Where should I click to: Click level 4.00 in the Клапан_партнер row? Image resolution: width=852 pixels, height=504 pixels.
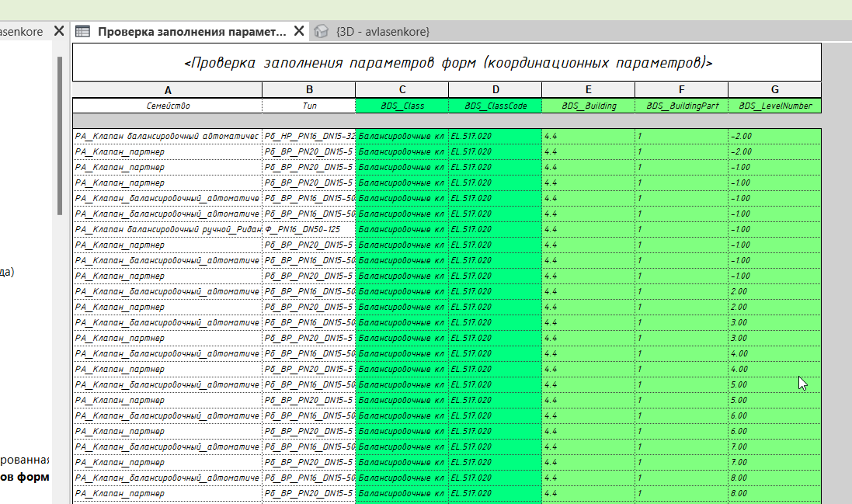[x=775, y=370]
